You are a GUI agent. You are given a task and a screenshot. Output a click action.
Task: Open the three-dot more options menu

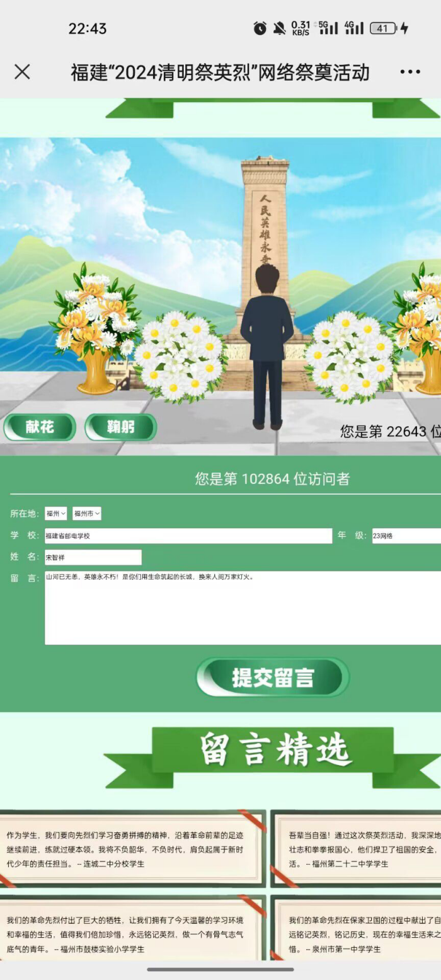[410, 72]
